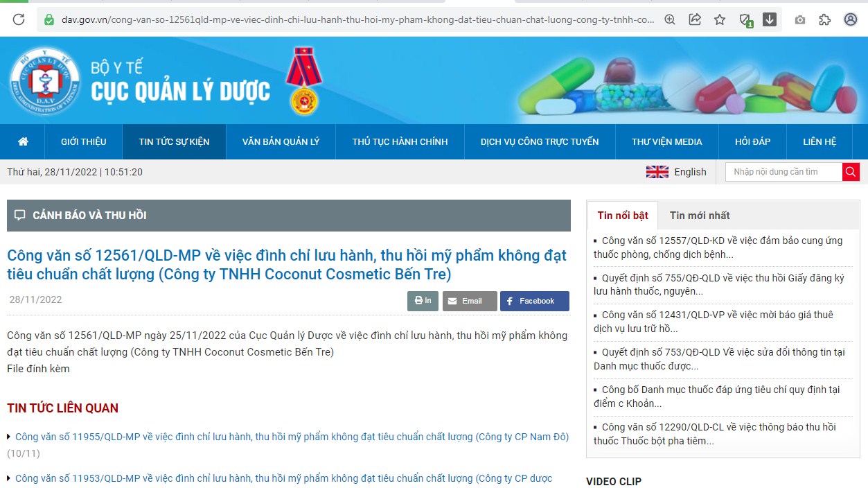
Task: Click the browser reload icon
Action: coord(19,19)
